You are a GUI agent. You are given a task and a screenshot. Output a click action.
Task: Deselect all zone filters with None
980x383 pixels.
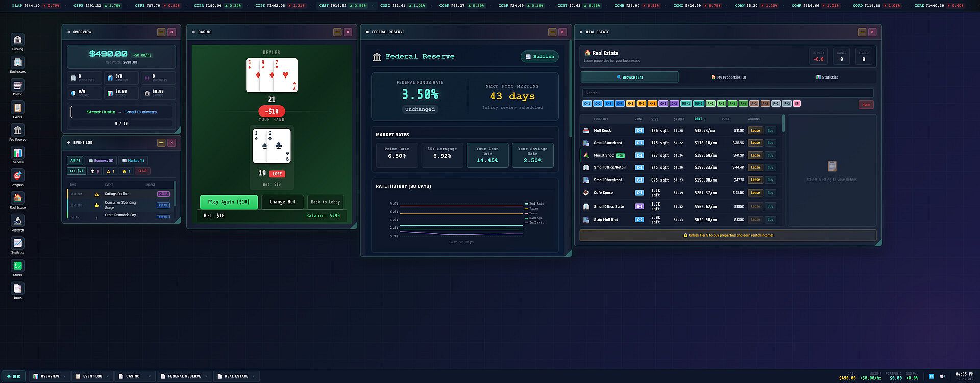(866, 105)
